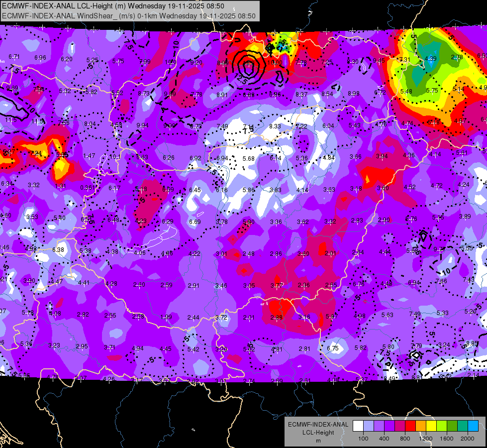This screenshot has height=448, width=487.
Task: Click the grid value '5.63'
Action: (x=388, y=315)
